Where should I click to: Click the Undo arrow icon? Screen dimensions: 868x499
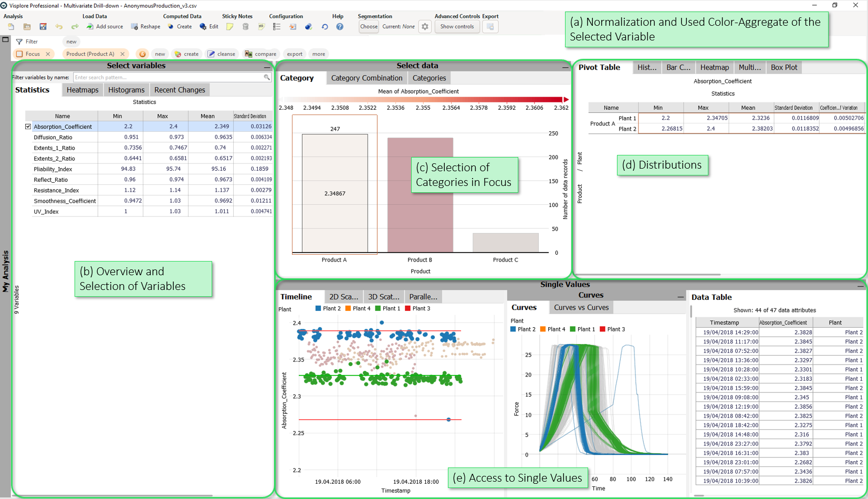pos(59,27)
